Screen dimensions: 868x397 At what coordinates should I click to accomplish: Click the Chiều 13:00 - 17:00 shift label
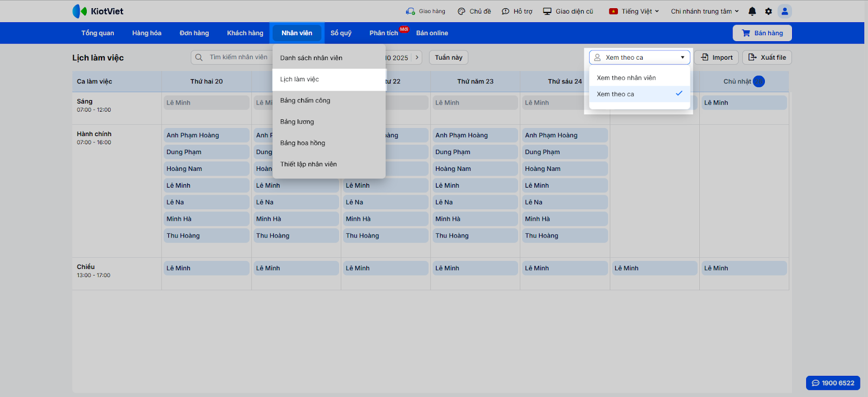(x=93, y=271)
